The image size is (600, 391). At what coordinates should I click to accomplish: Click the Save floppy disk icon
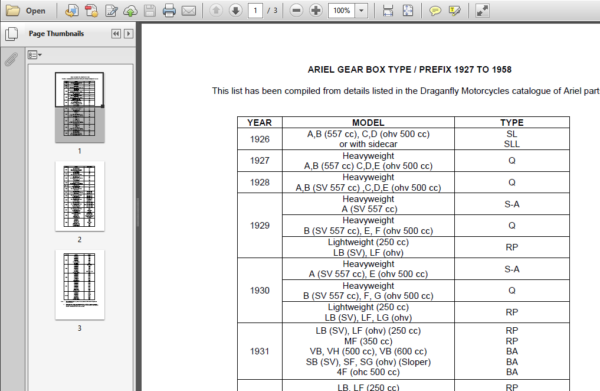(150, 11)
